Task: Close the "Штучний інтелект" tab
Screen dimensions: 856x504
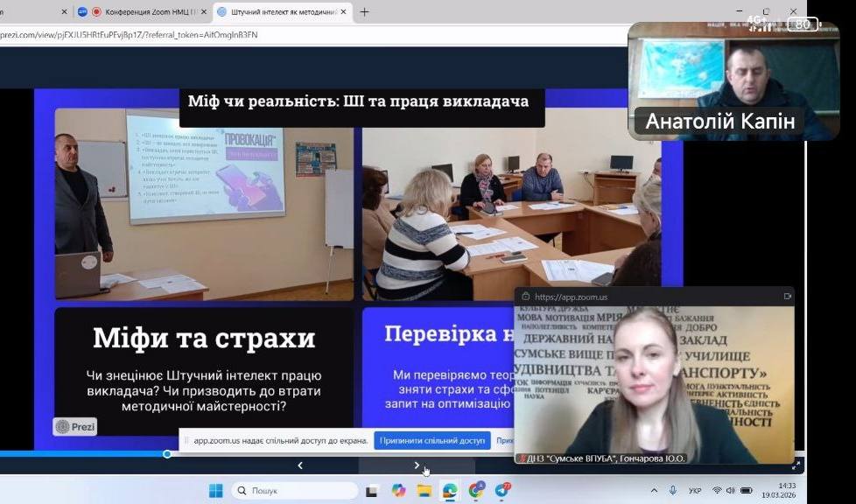Action: coord(343,12)
